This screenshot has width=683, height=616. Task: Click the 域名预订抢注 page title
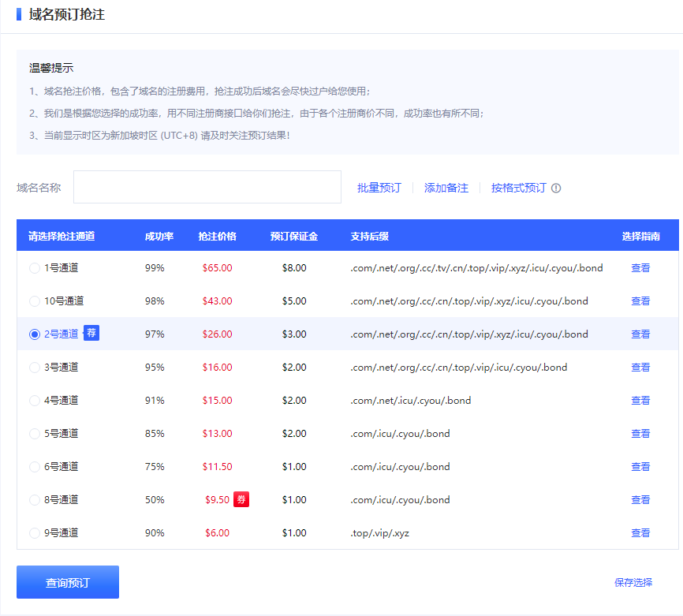tap(67, 14)
